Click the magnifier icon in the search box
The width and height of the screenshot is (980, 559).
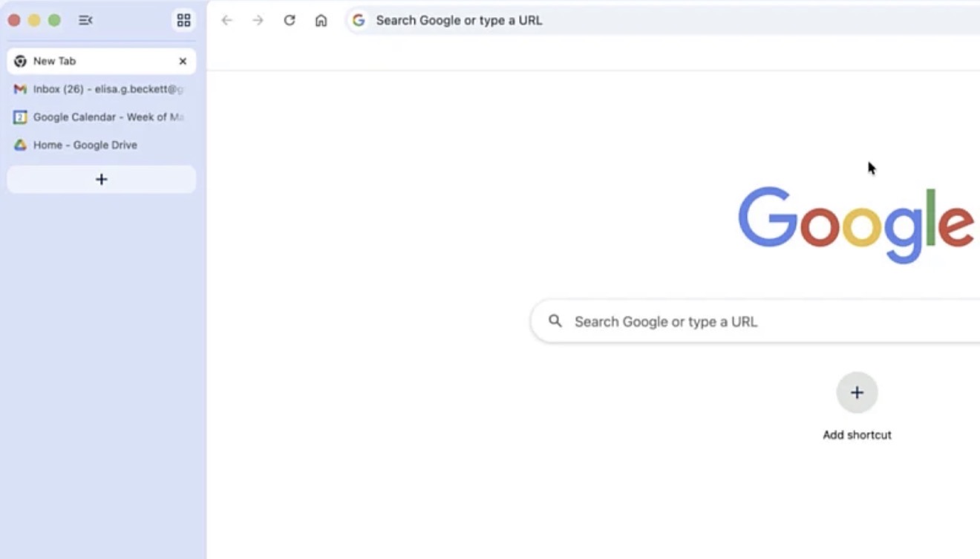coord(555,321)
